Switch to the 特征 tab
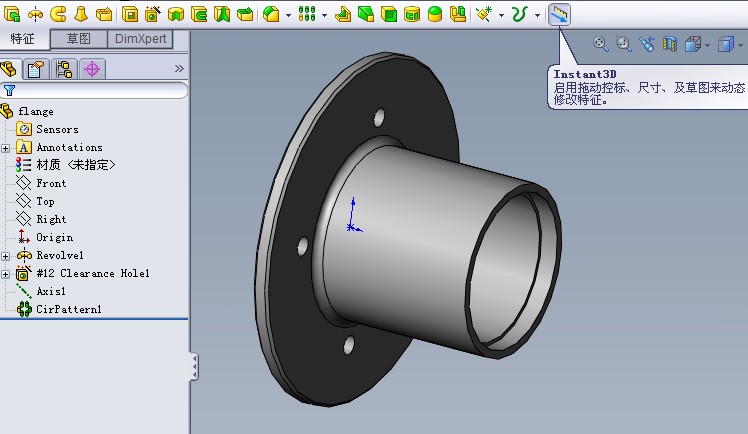Image resolution: width=748 pixels, height=434 pixels. pos(23,39)
